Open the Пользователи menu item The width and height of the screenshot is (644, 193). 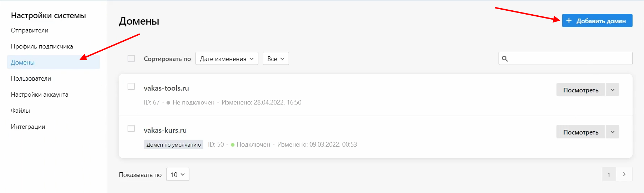[x=31, y=78]
